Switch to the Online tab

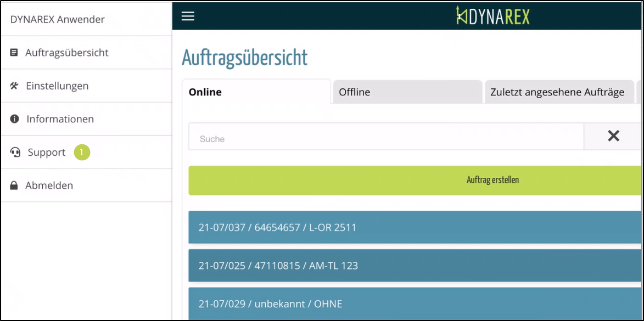pyautogui.click(x=205, y=92)
